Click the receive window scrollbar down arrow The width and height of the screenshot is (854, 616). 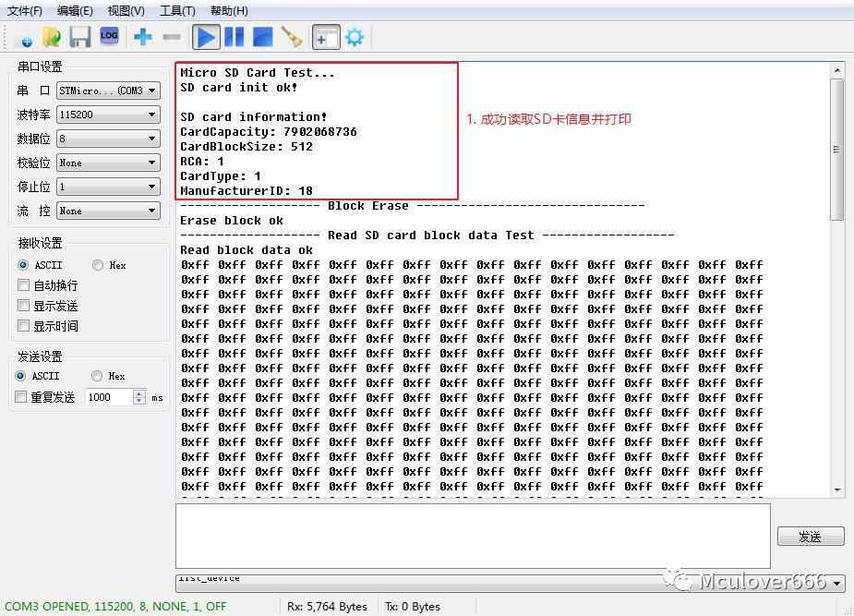click(x=837, y=490)
